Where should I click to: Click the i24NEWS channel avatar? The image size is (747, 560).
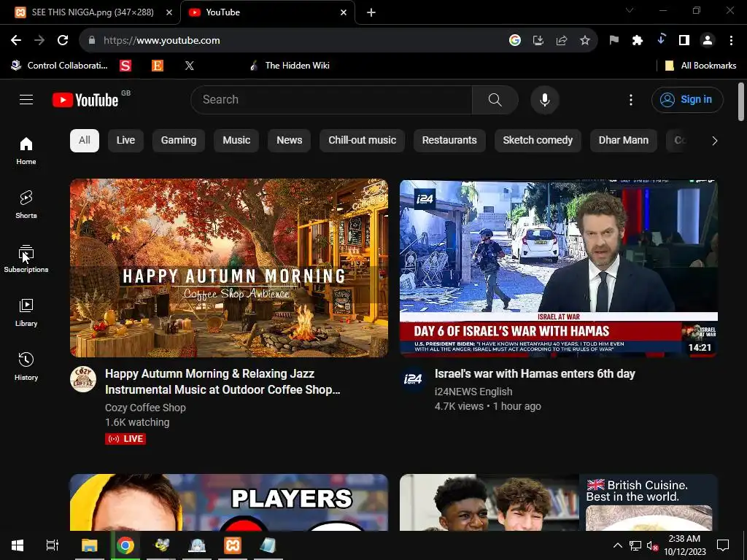pyautogui.click(x=413, y=379)
